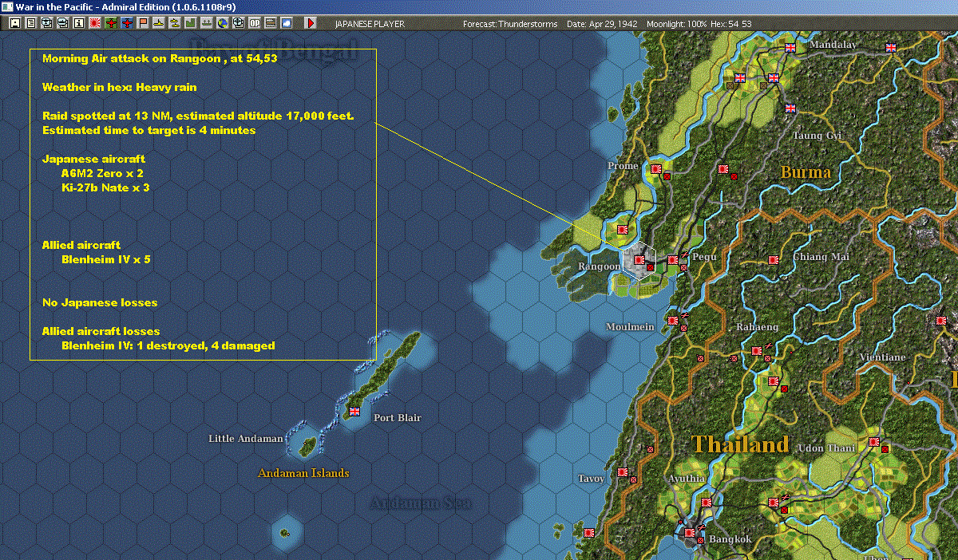Click the double yellow ships icon

point(174,23)
